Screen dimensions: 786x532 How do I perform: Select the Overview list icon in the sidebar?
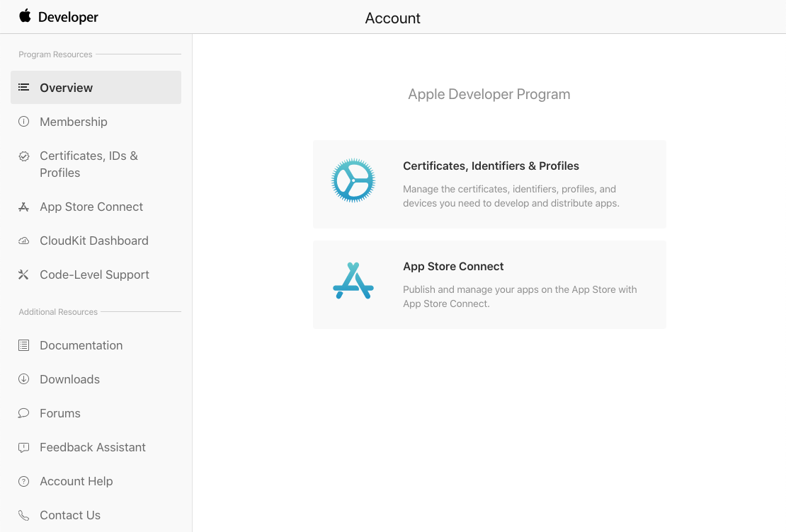[x=23, y=87]
